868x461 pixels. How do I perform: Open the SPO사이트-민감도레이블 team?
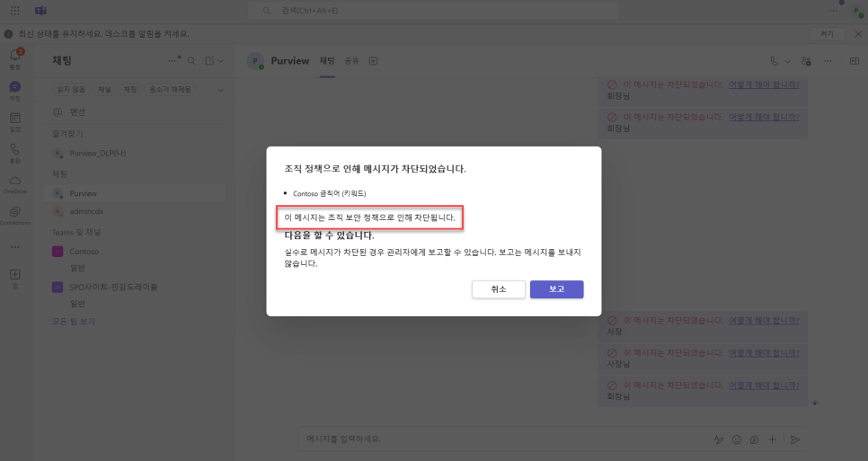coord(135,288)
